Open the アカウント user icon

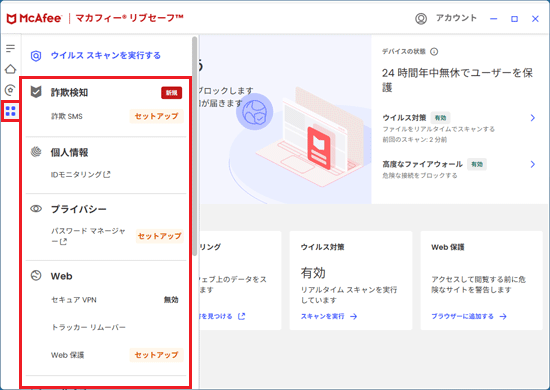coord(421,19)
